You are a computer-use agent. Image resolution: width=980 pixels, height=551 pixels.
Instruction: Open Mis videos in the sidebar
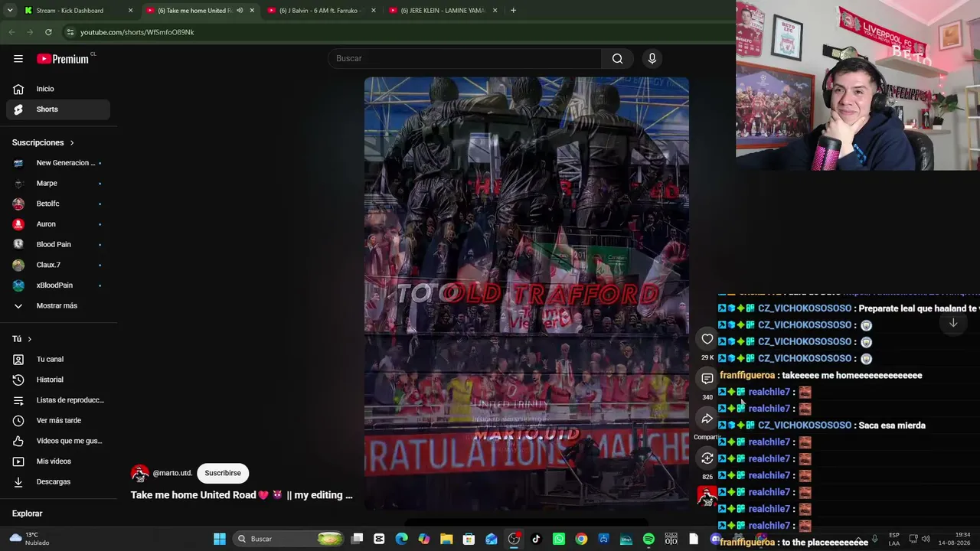pyautogui.click(x=58, y=461)
